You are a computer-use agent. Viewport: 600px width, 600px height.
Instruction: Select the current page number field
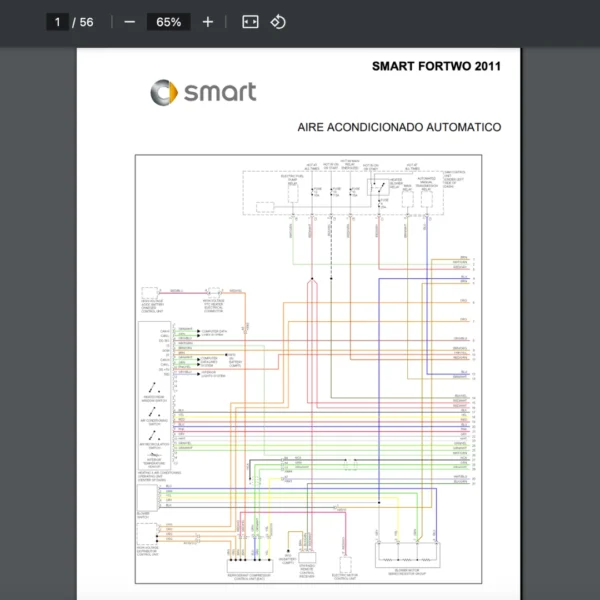[x=58, y=22]
